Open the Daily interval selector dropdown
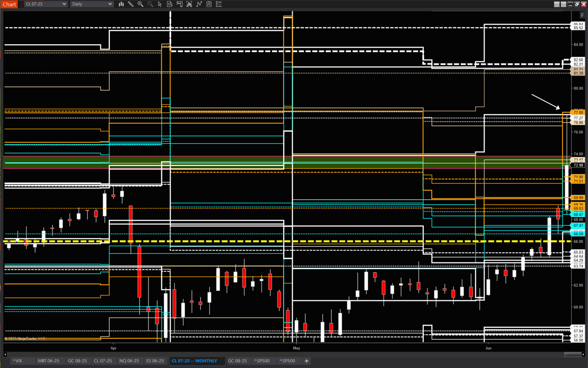 coord(92,4)
